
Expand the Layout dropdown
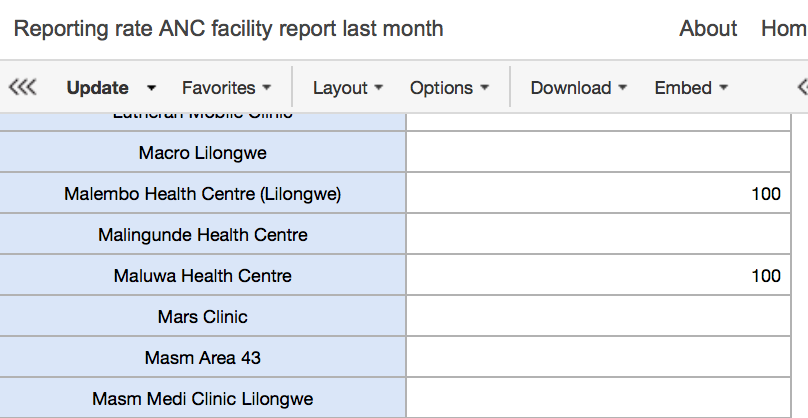[347, 88]
